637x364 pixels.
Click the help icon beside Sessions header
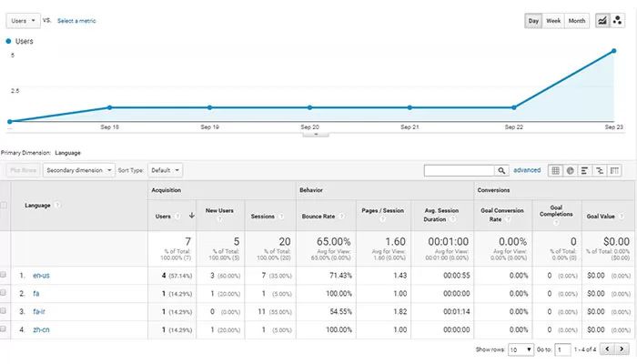coord(281,217)
